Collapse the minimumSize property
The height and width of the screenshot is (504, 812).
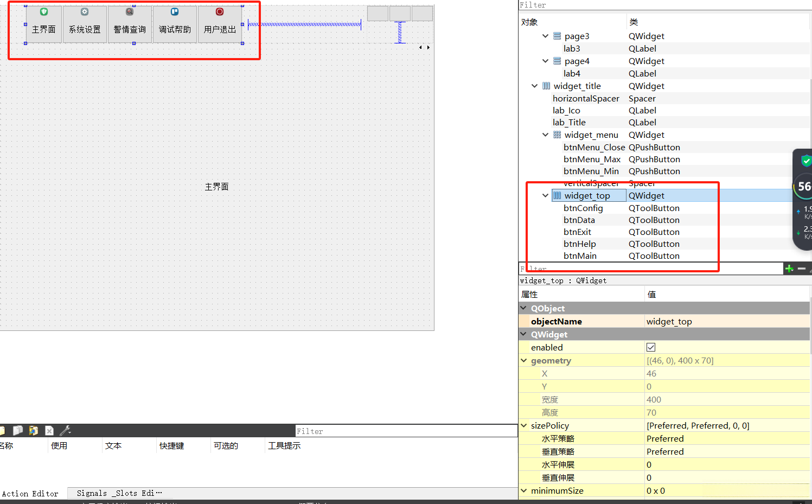pos(523,490)
